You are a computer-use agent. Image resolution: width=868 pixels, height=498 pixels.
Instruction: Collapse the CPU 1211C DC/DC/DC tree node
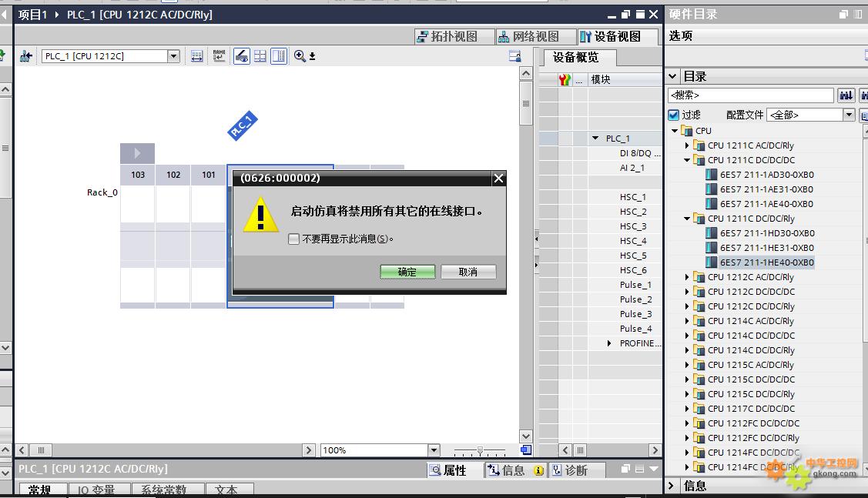(687, 160)
